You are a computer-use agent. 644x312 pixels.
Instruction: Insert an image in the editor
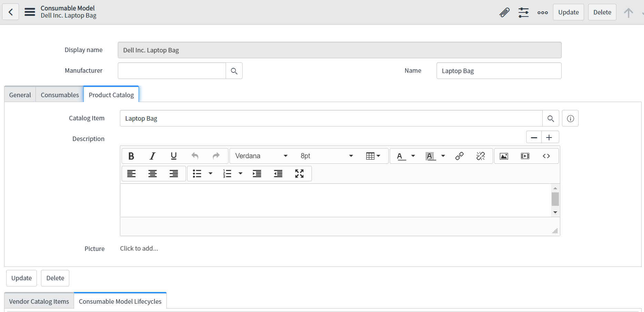coord(504,156)
